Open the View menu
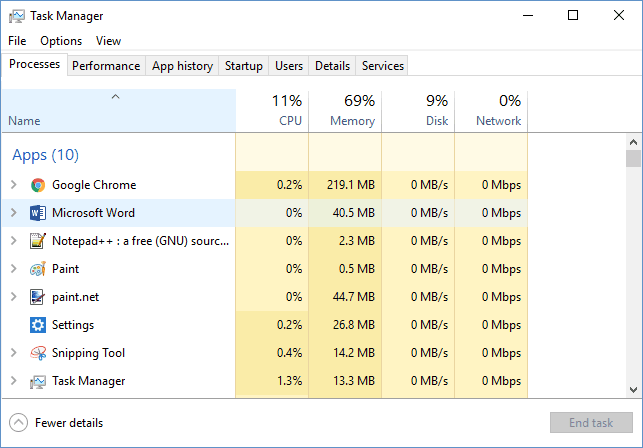This screenshot has height=448, width=643. pyautogui.click(x=108, y=41)
